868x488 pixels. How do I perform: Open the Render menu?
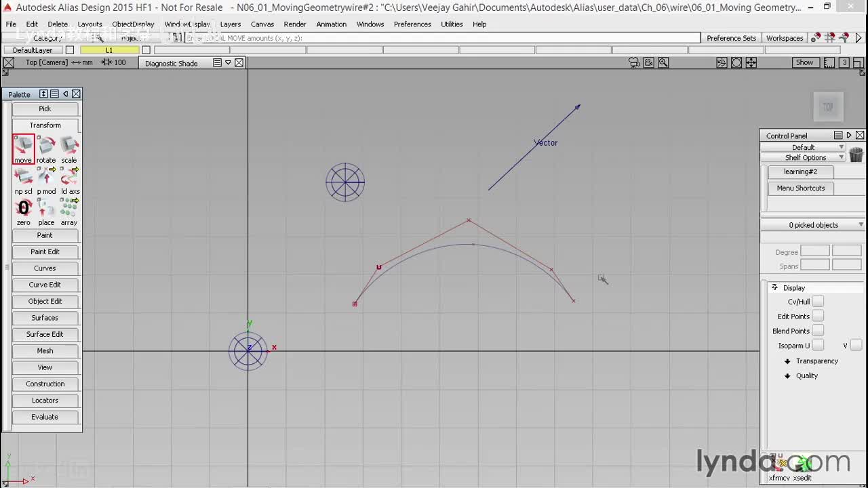coord(295,24)
